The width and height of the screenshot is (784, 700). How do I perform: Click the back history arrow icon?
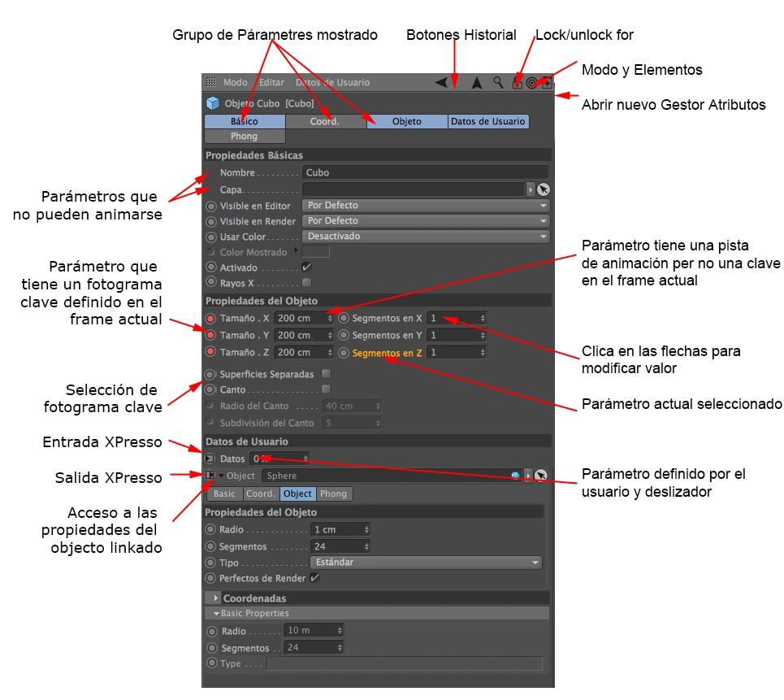[441, 82]
